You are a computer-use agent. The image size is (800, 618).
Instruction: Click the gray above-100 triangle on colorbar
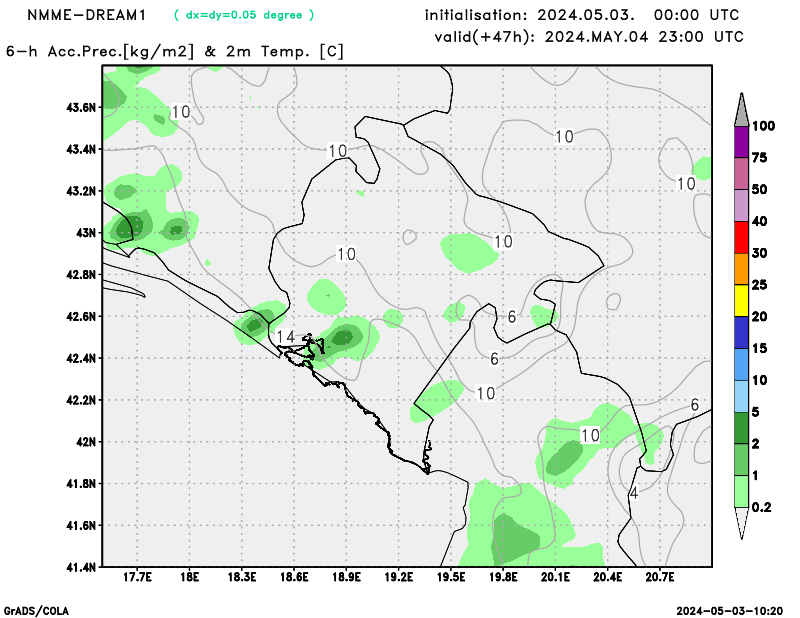coord(741,109)
